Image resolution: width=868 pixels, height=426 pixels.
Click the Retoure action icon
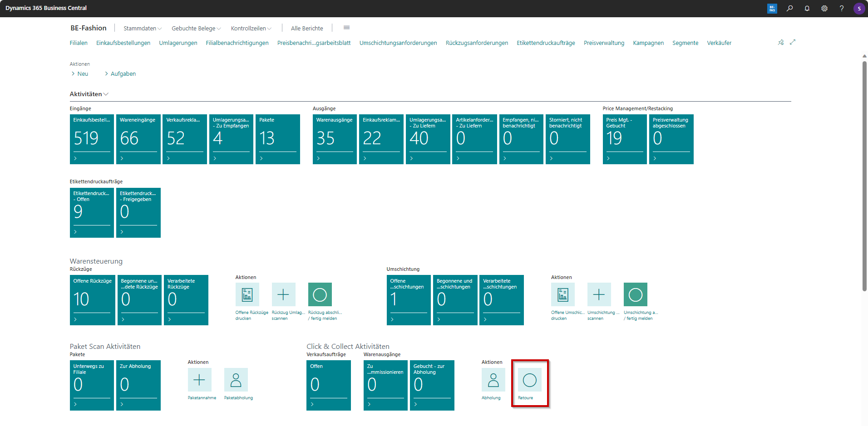click(x=529, y=380)
